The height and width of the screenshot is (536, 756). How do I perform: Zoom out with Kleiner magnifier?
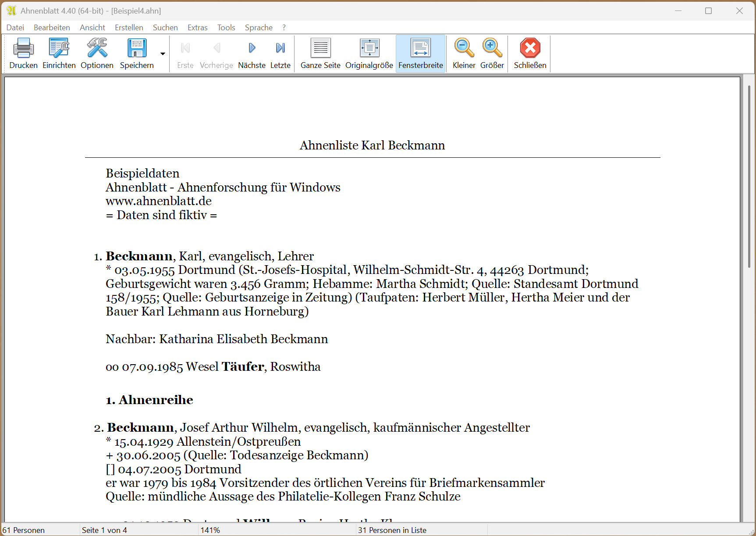(x=464, y=49)
